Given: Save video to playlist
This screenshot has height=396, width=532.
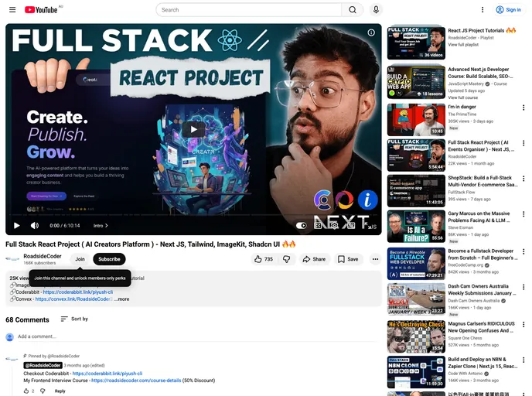Looking at the screenshot, I should point(348,259).
